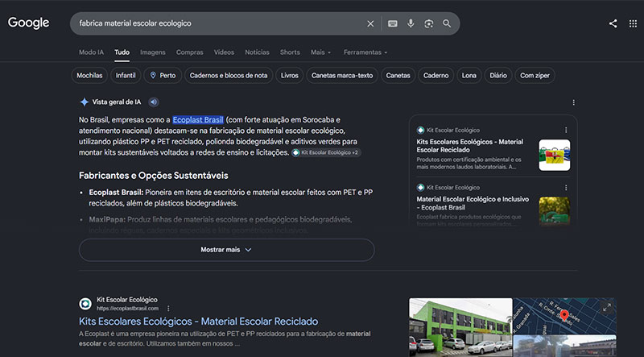Viewport: 644px width, 357px height.
Task: Apply Canetas marca-texto filter chip
Action: (x=342, y=75)
